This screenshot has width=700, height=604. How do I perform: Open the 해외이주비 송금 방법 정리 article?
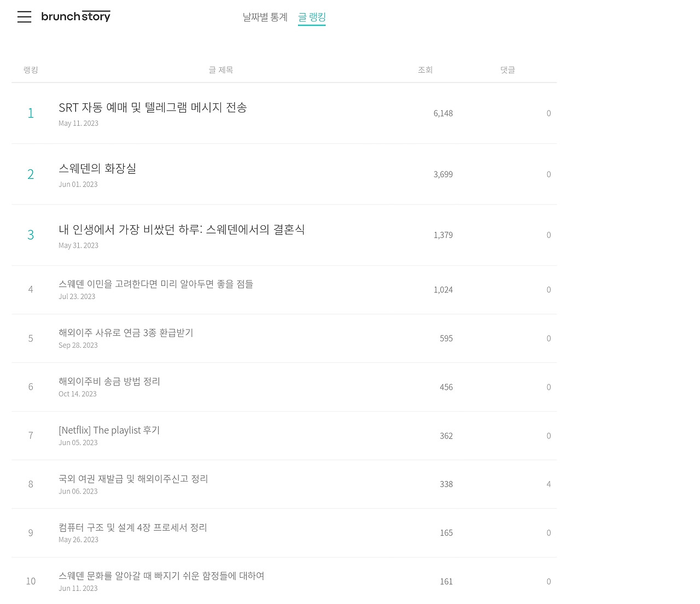109,381
